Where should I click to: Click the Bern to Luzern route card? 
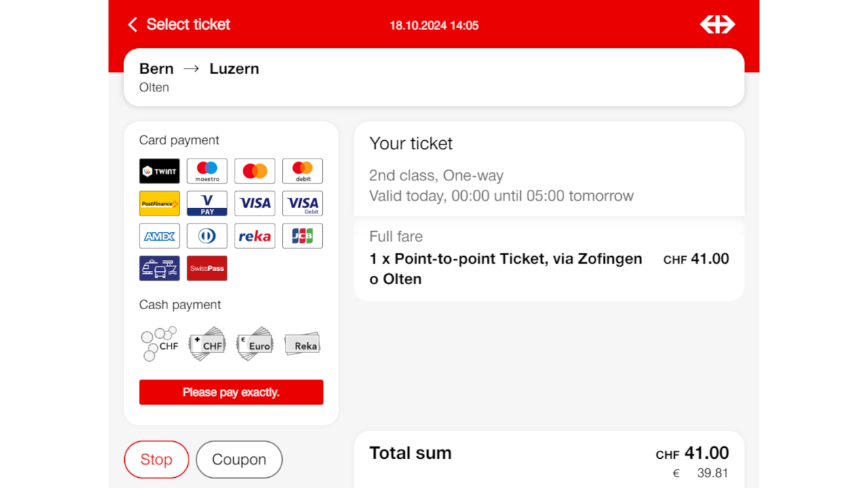[x=434, y=77]
